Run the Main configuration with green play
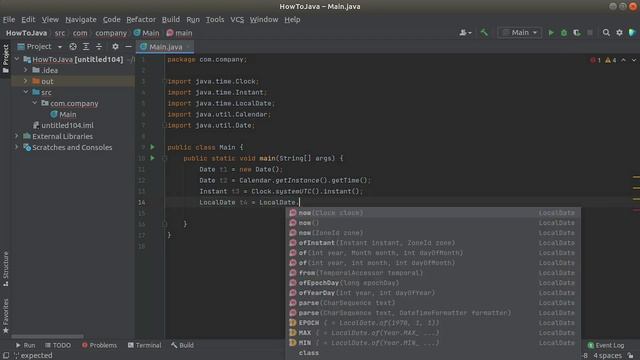 point(551,33)
